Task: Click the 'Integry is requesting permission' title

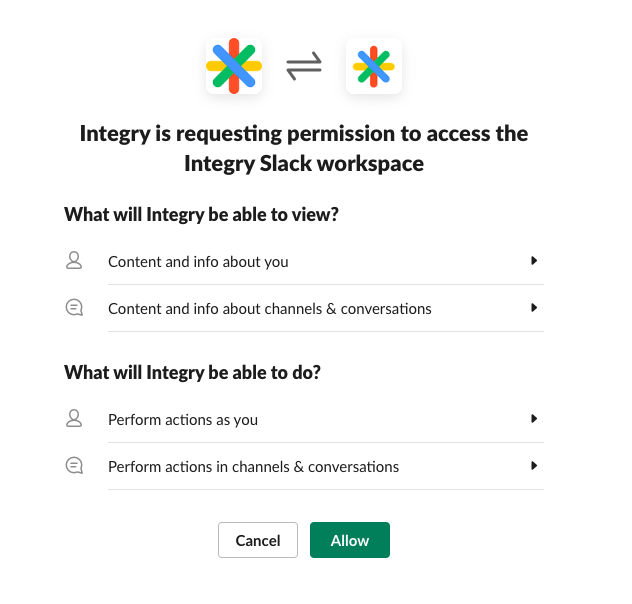Action: tap(304, 148)
